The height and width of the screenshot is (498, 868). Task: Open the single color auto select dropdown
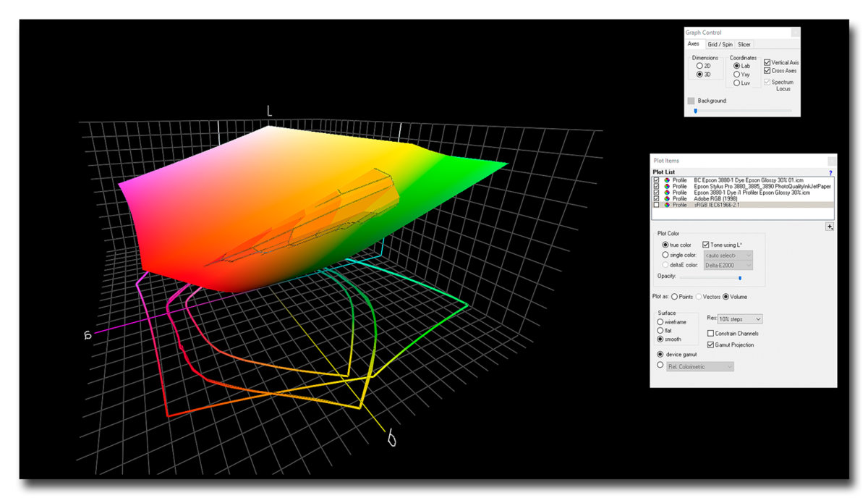pos(728,255)
